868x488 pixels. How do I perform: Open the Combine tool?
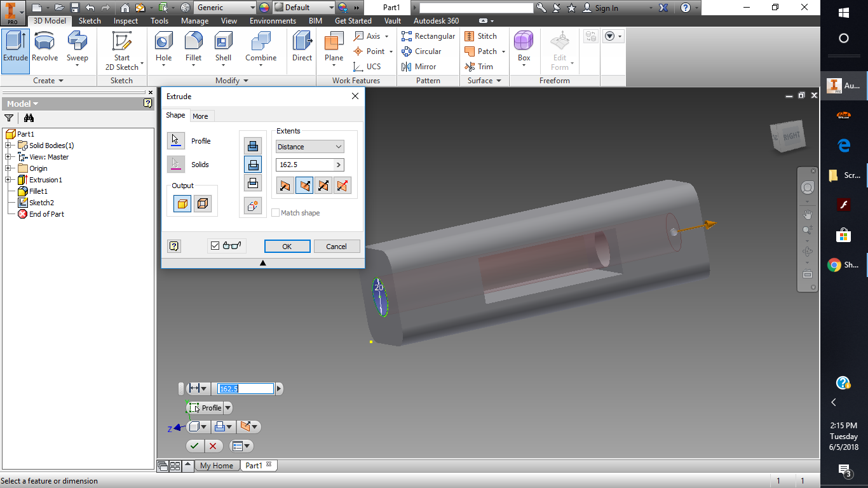[261, 50]
